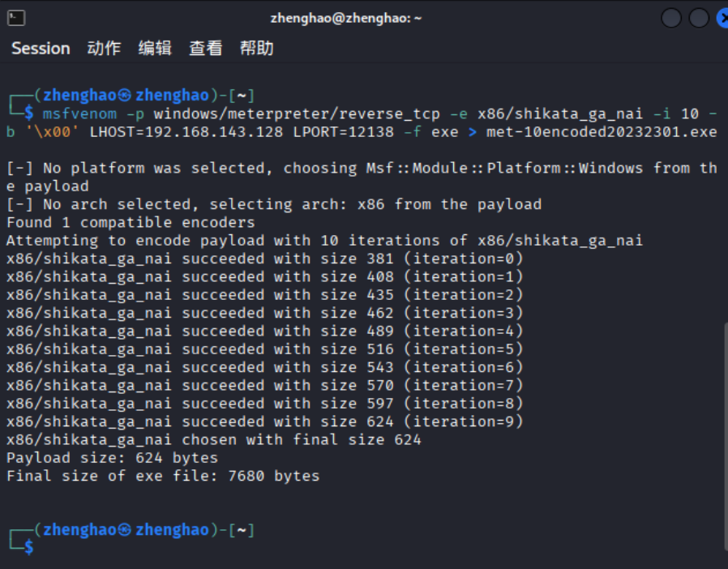This screenshot has width=728, height=569.
Task: Click the 'size 462 (iteration=3)' line
Action: [x=264, y=313]
